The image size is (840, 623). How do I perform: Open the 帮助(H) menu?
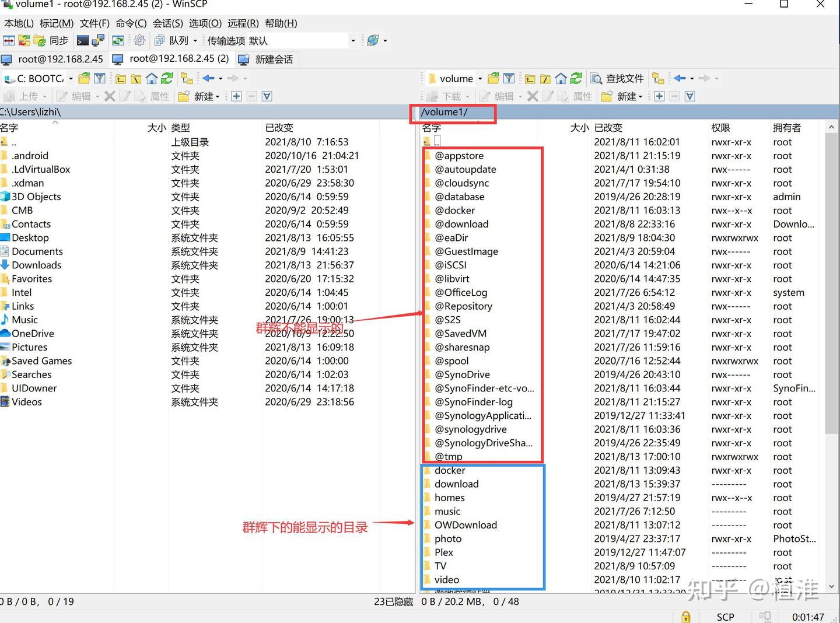[x=281, y=23]
